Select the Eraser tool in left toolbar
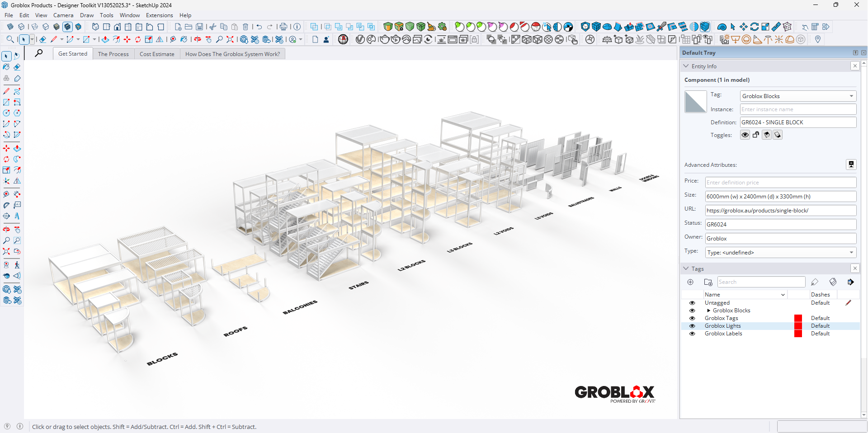The image size is (868, 433). (17, 67)
